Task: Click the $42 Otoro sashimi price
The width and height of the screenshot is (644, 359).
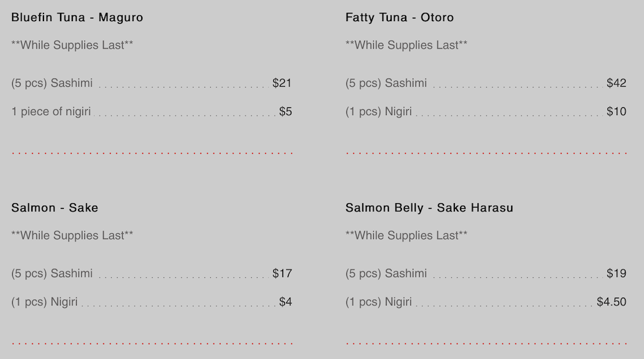Action: click(616, 83)
